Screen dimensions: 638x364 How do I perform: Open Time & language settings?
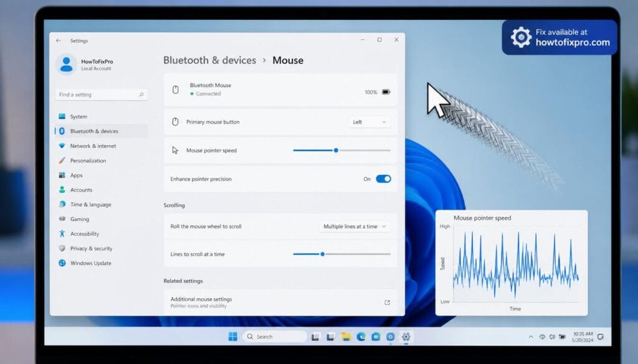coord(101,204)
